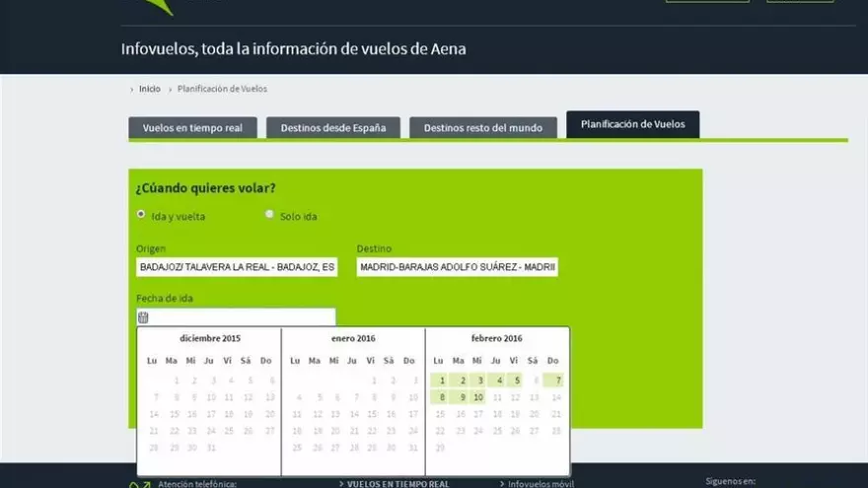Open the Vuelos en tiempo real tab
Screen dimensions: 868x488
click(x=192, y=128)
